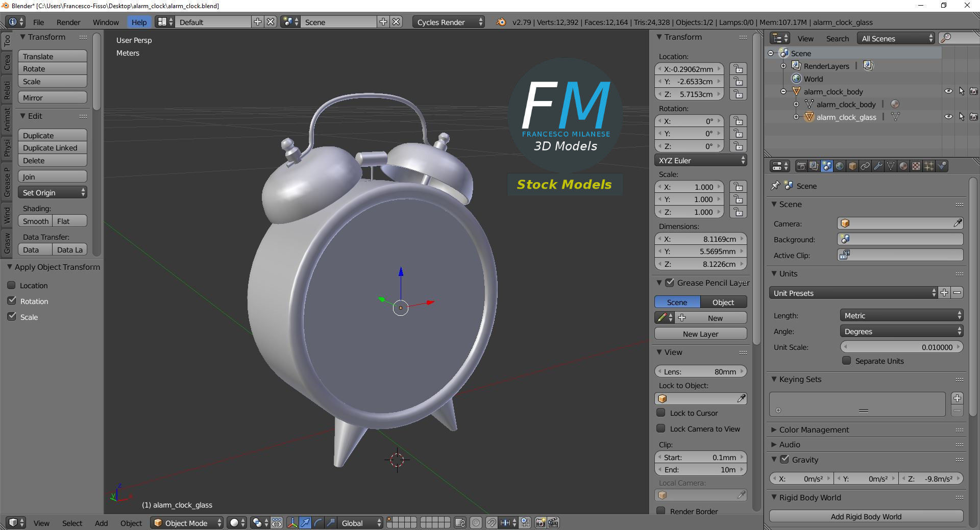The width and height of the screenshot is (980, 530).
Task: Open the 3D view Select menu
Action: click(72, 523)
